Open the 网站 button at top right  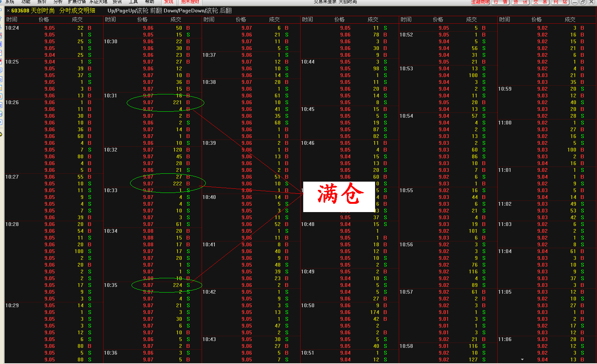[560, 2]
